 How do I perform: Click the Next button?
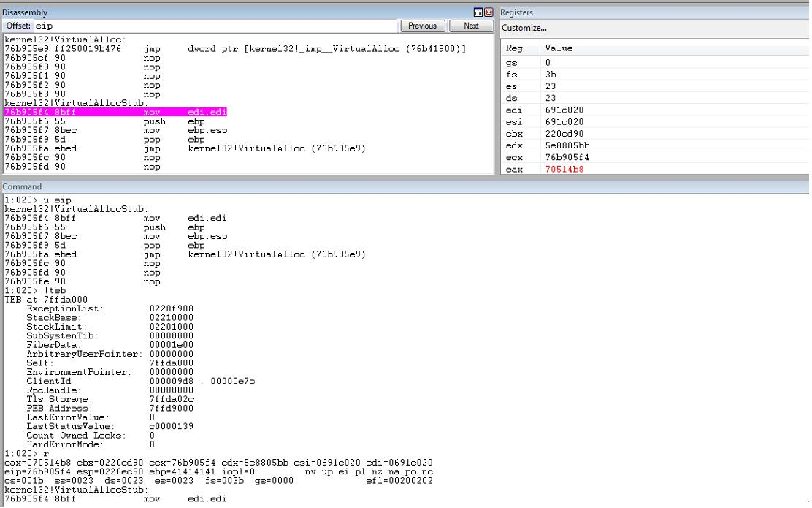point(471,26)
